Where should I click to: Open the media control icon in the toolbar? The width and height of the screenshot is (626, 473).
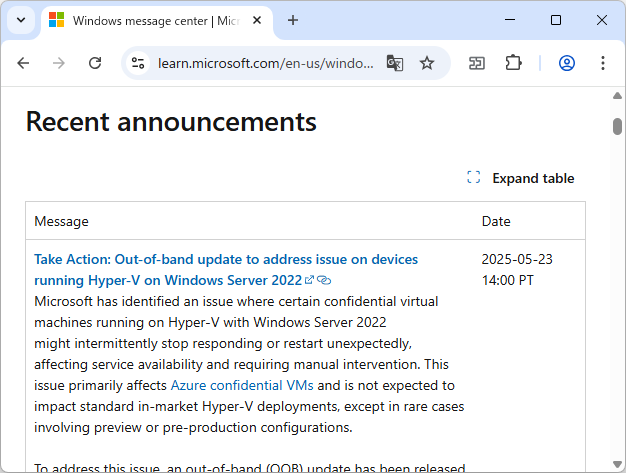coord(477,63)
